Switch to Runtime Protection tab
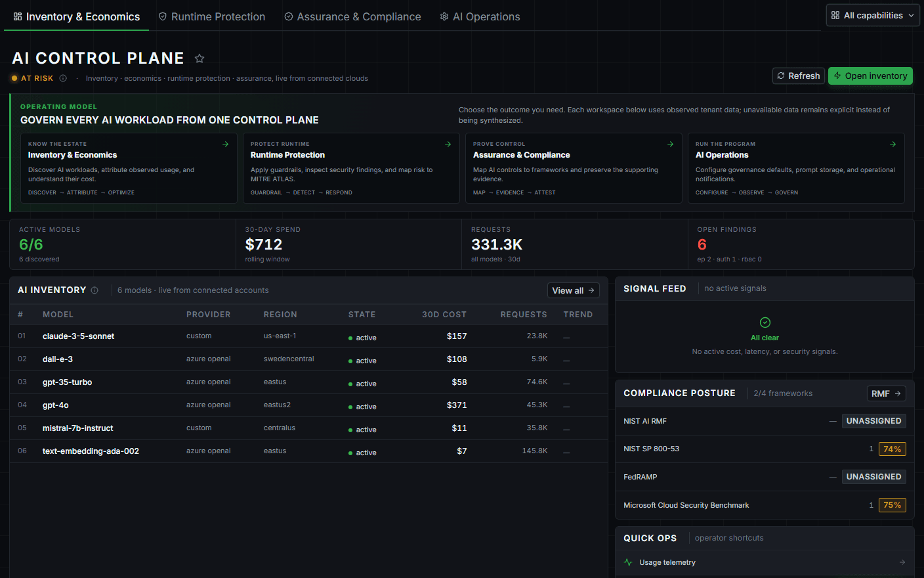 [x=212, y=16]
